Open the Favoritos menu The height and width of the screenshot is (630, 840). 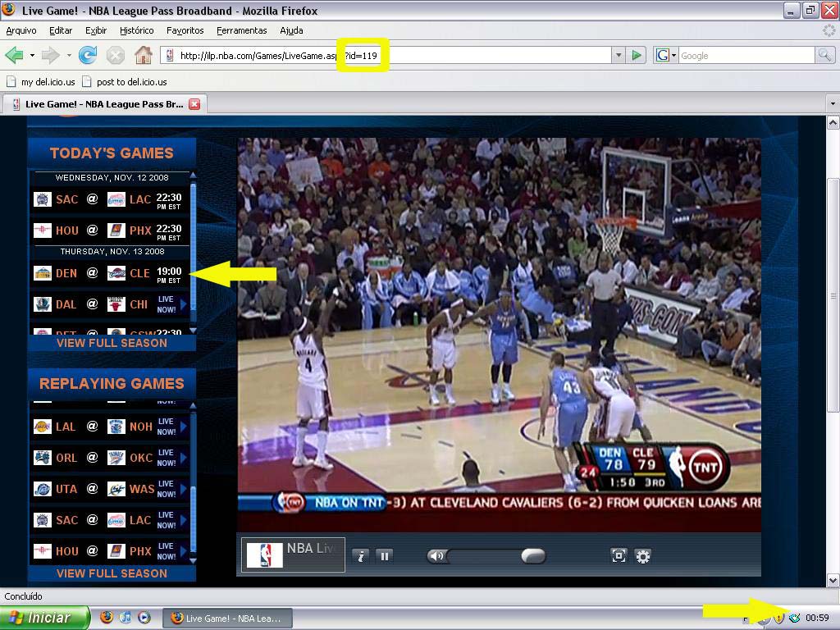click(x=185, y=30)
